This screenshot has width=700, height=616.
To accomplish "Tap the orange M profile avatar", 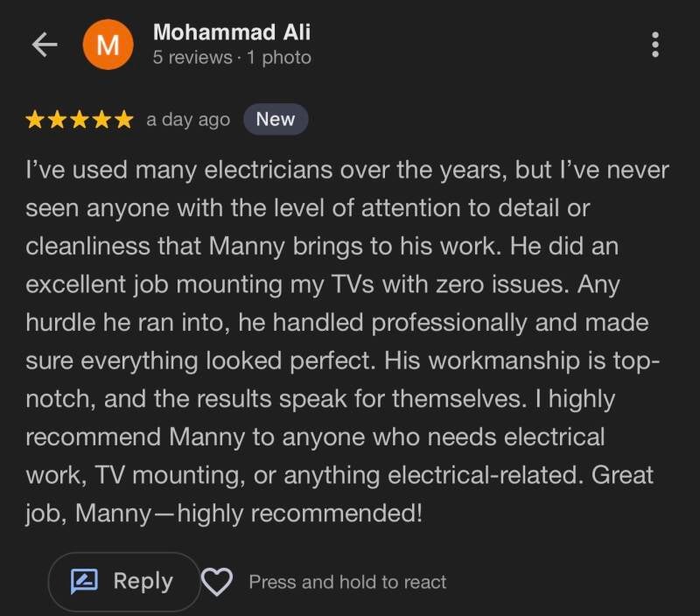I will 108,45.
